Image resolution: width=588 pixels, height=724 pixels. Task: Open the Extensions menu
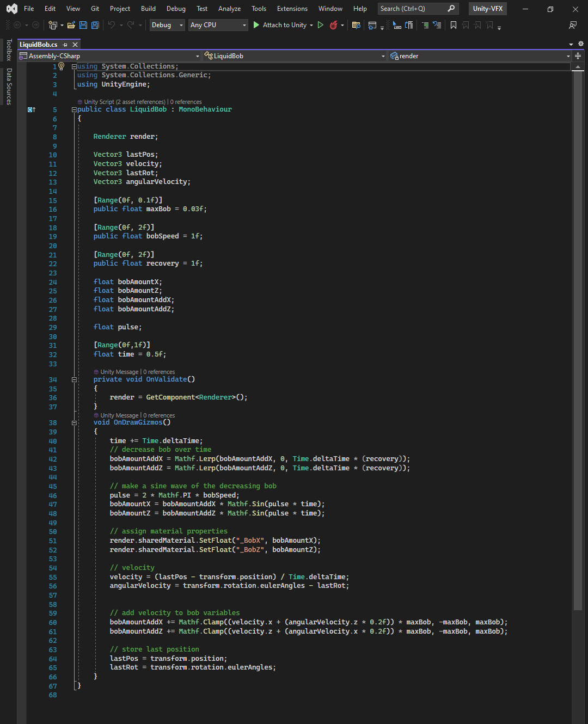pos(292,9)
